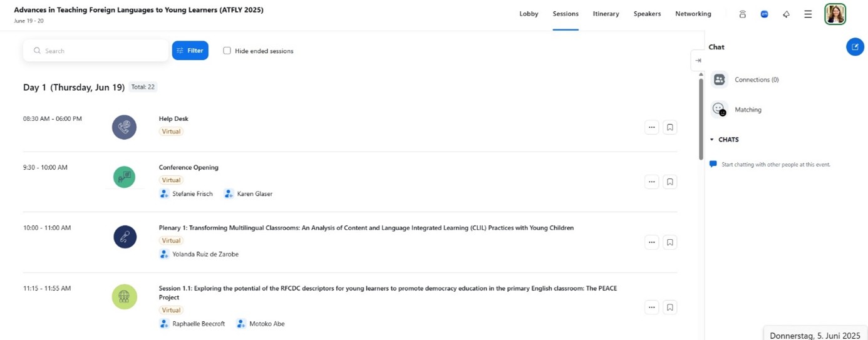Go to the Itinerary tab

[606, 14]
